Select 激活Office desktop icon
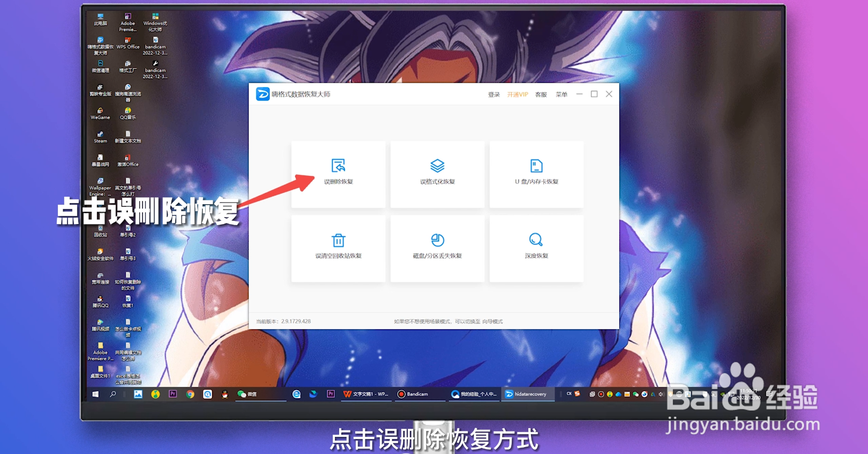This screenshot has height=454, width=868. point(128,161)
